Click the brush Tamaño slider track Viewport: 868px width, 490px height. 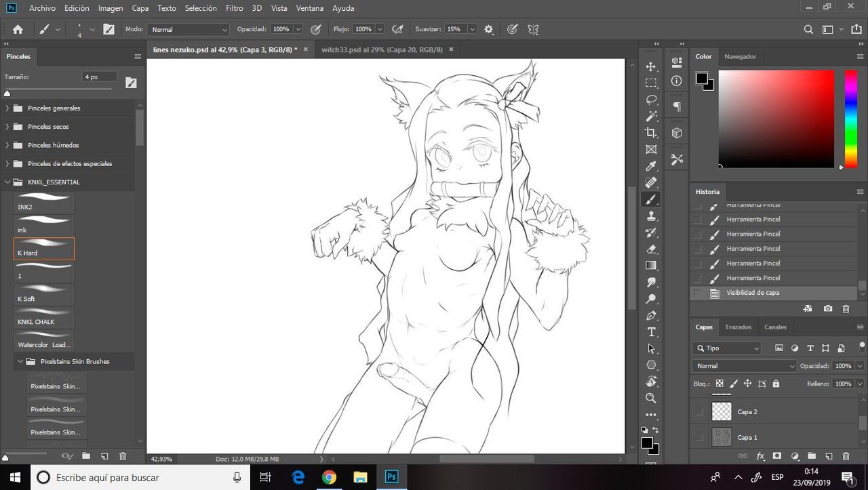[59, 89]
